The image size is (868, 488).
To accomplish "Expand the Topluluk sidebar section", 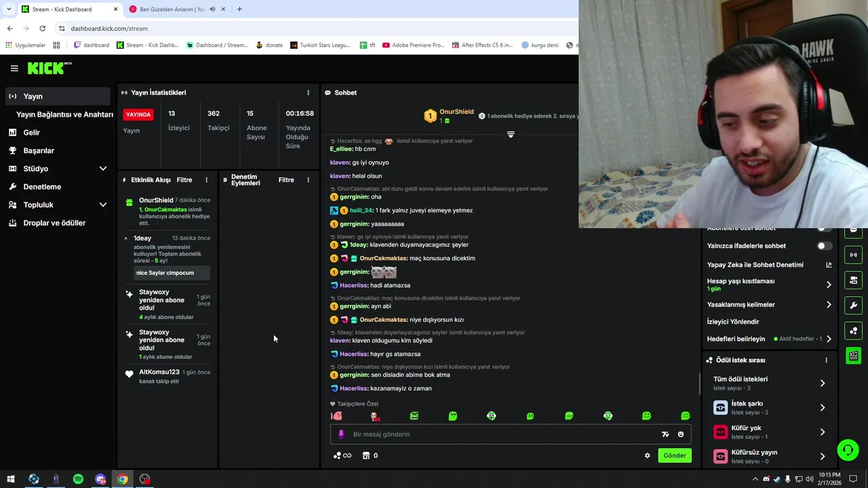I will pos(103,205).
